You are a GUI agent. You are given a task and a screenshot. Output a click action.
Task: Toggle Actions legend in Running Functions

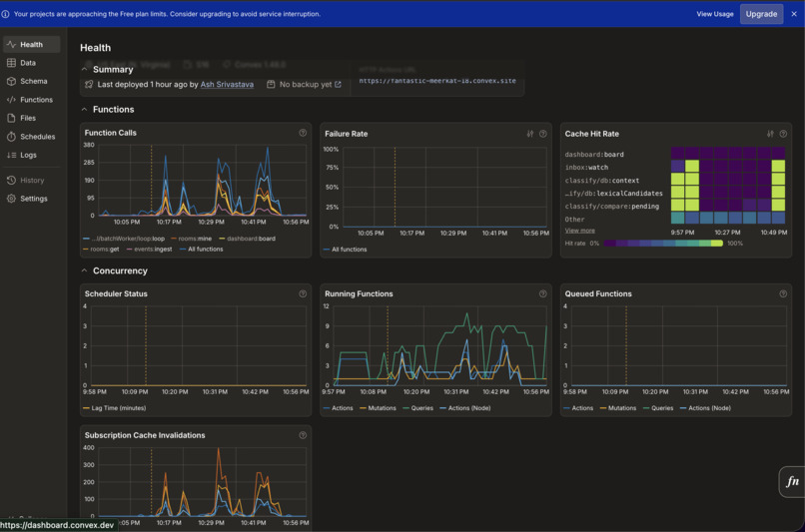339,408
